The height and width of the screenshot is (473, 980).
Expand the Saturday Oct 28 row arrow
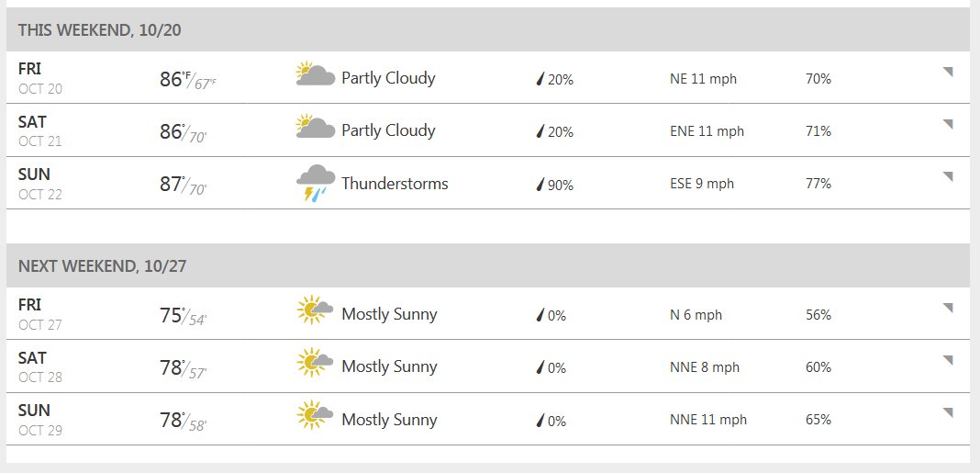[x=948, y=360]
